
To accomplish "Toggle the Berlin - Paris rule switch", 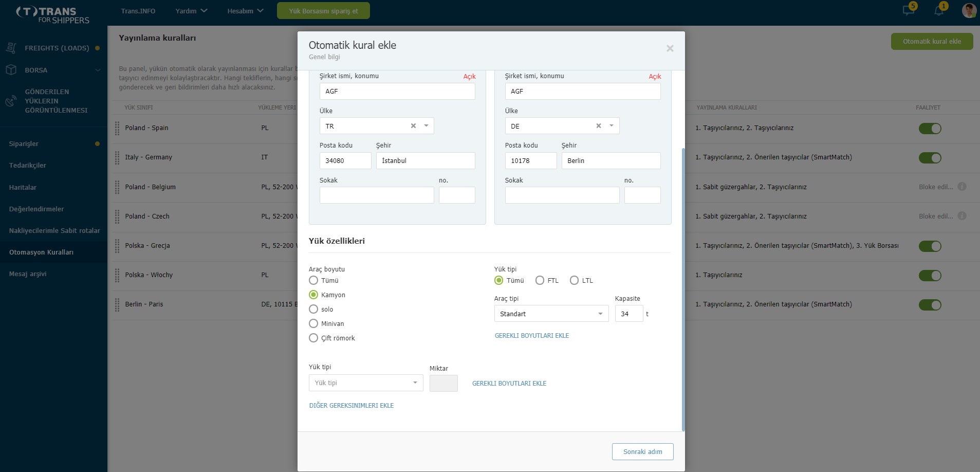I will tap(930, 305).
